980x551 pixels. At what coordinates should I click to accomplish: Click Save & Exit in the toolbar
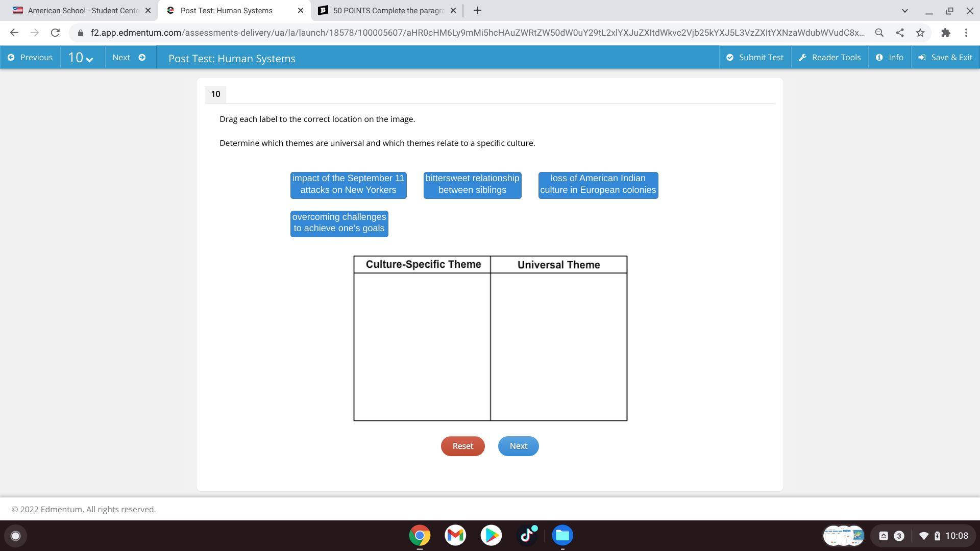(945, 57)
